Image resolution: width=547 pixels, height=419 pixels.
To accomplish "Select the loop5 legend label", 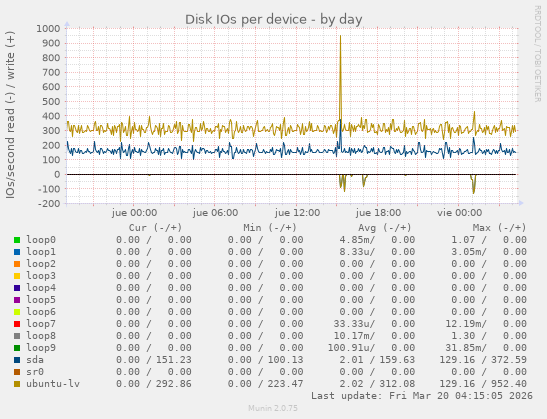I will [x=41, y=300].
